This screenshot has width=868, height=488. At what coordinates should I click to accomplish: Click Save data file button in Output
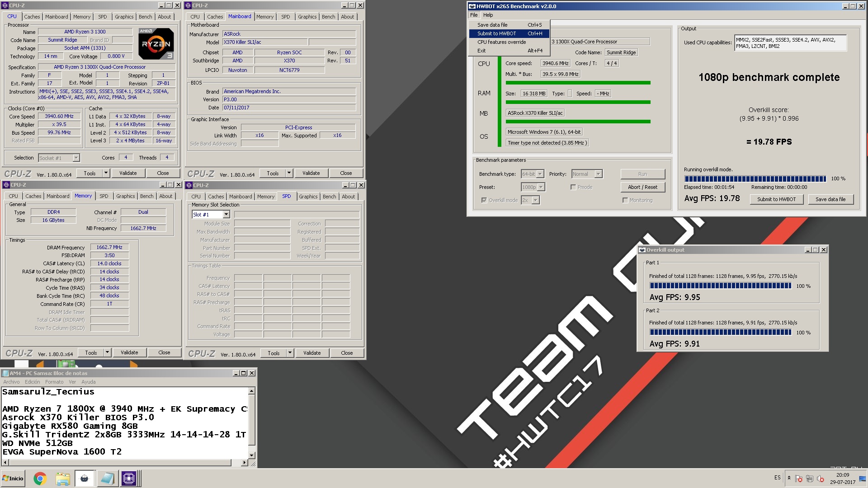(x=830, y=199)
